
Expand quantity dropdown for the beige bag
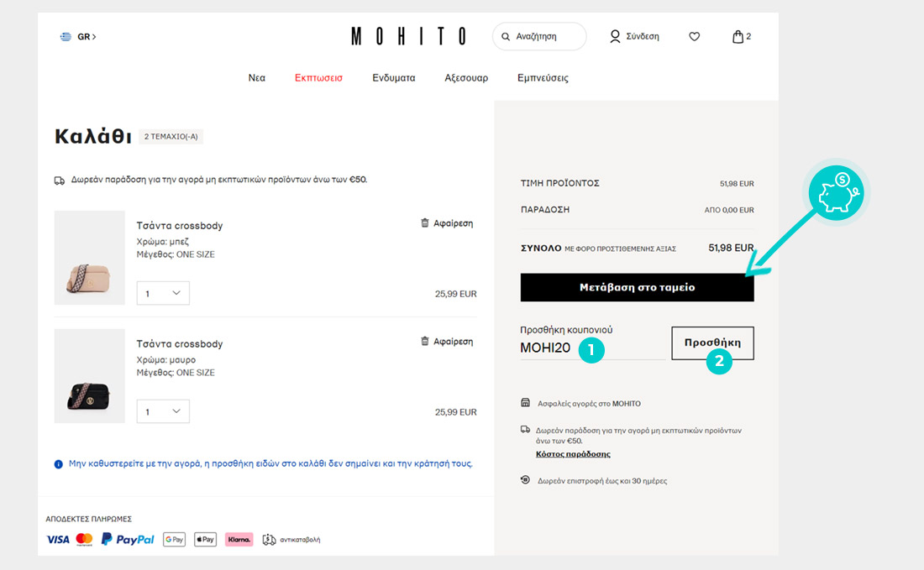coord(163,293)
